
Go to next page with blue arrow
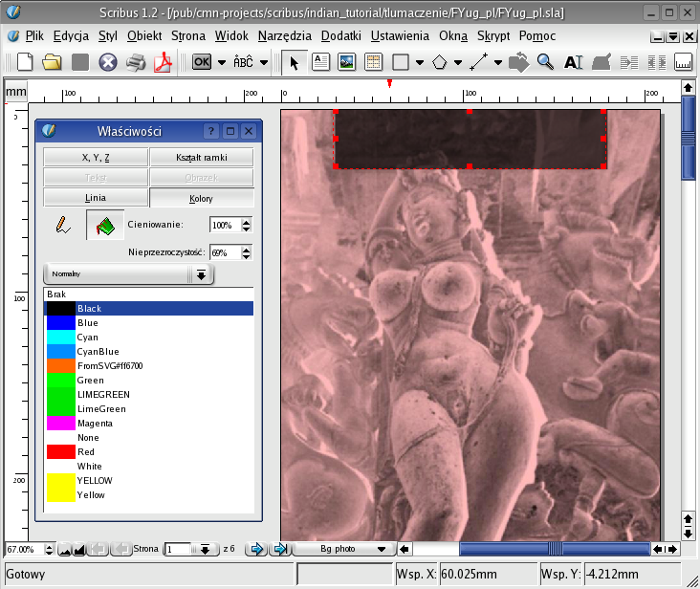click(256, 549)
